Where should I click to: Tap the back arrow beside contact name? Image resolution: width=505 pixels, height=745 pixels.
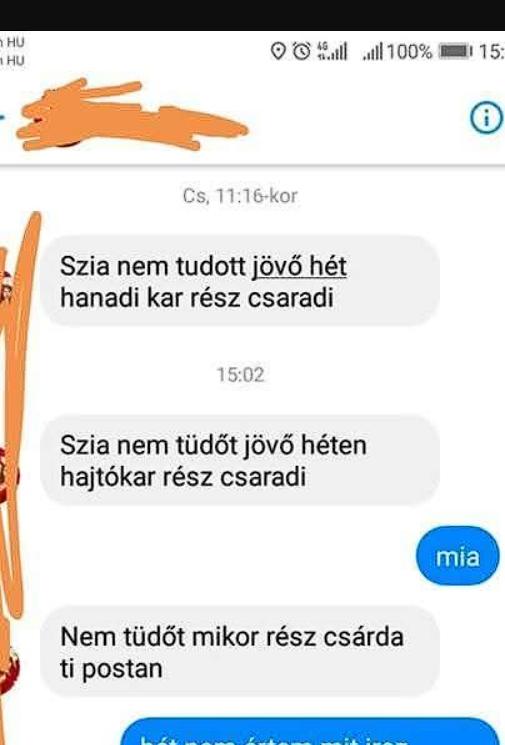2,116
